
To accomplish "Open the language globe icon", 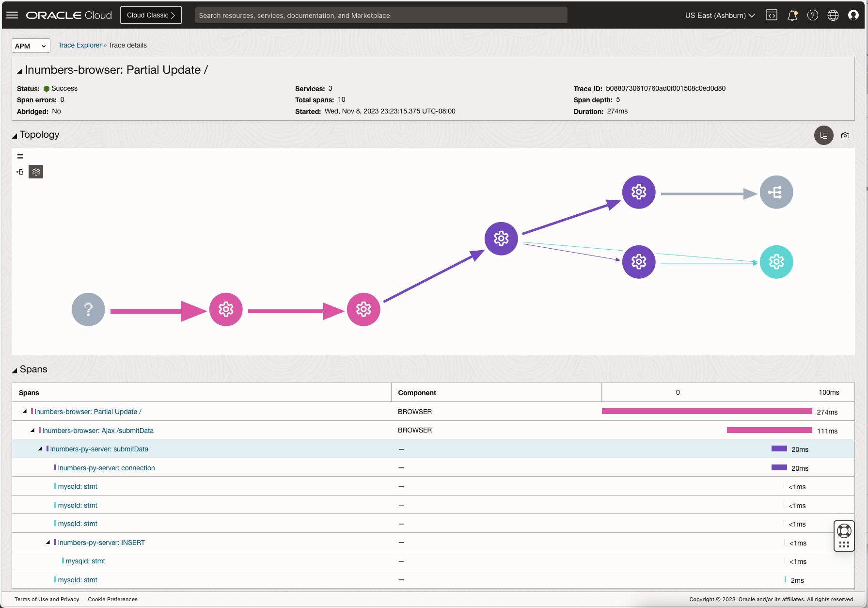I will [833, 15].
